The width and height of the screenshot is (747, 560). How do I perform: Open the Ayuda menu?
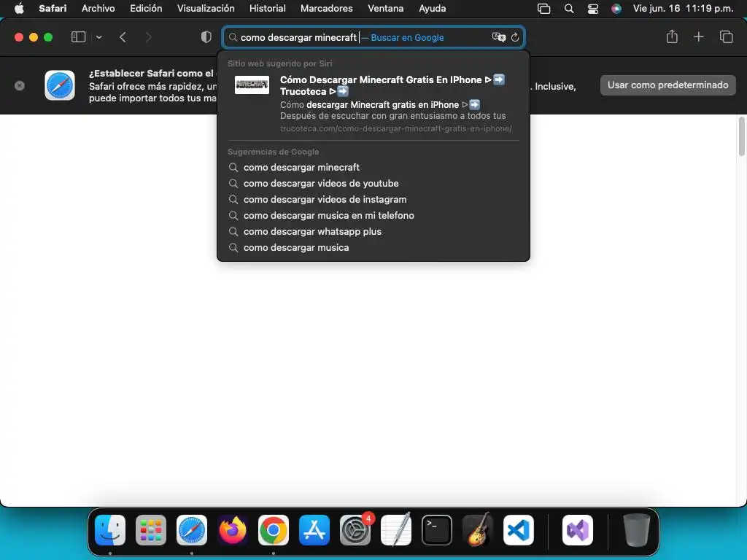[432, 9]
